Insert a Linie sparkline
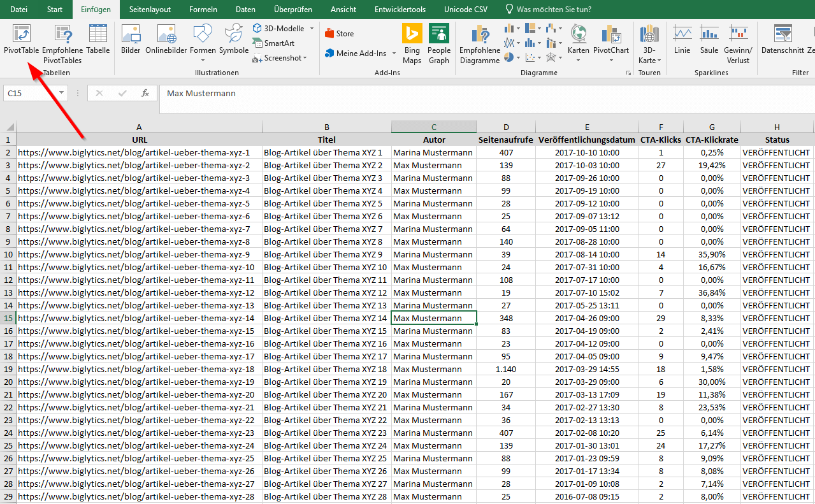This screenshot has width=815, height=504. pos(682,40)
